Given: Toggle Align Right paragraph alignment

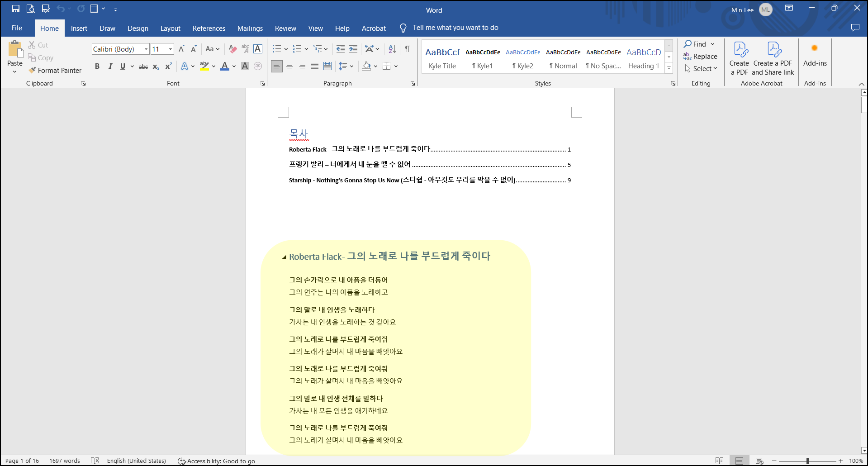Looking at the screenshot, I should (x=302, y=66).
